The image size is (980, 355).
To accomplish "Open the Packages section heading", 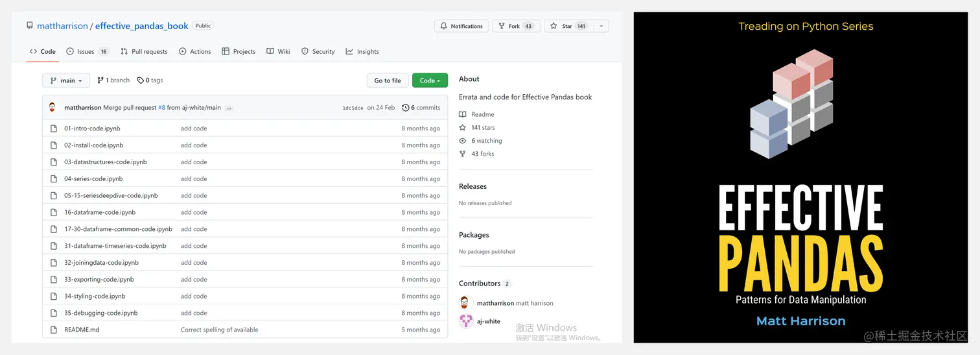I will 474,235.
